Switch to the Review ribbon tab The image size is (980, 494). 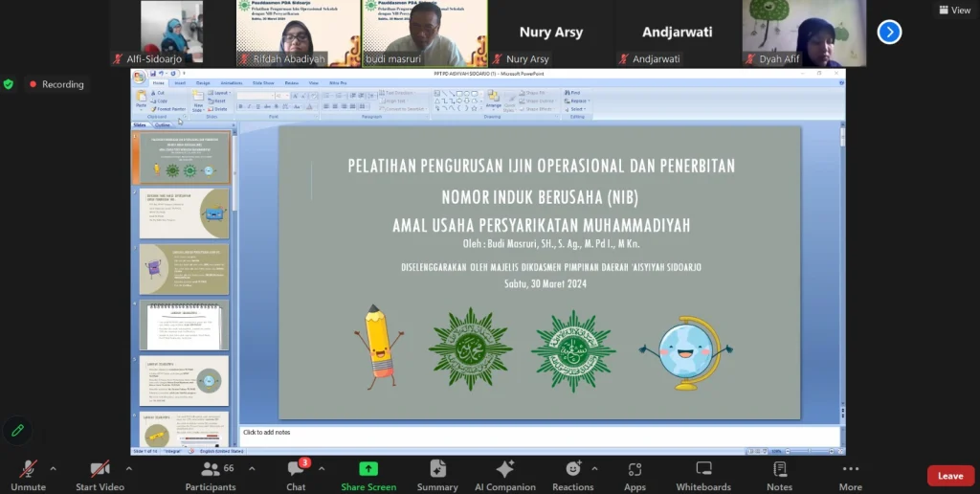click(291, 82)
